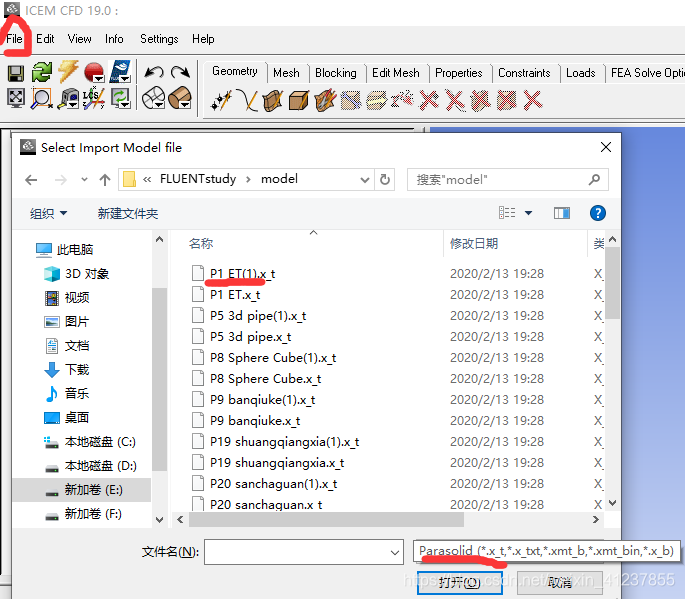Click the file list vertical scrollbar
Viewport: 685px width, 599px height.
click(x=612, y=283)
